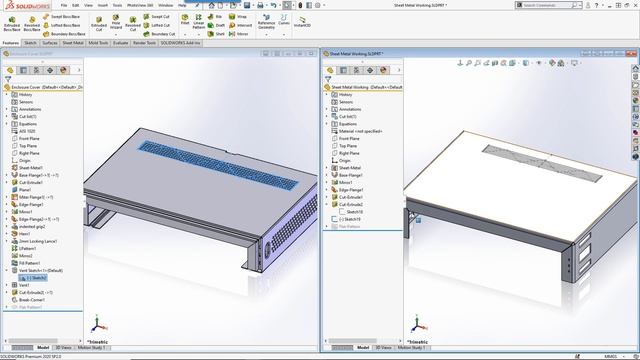Select Break-Corner1 in Enclosure Cover tree
Viewport: 640px width, 360px height.
tap(28, 300)
